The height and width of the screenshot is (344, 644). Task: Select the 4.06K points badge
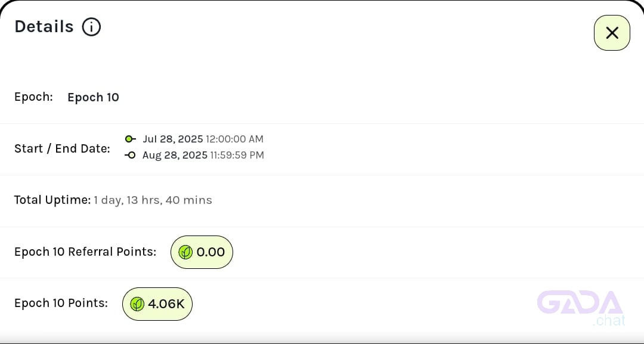(157, 304)
